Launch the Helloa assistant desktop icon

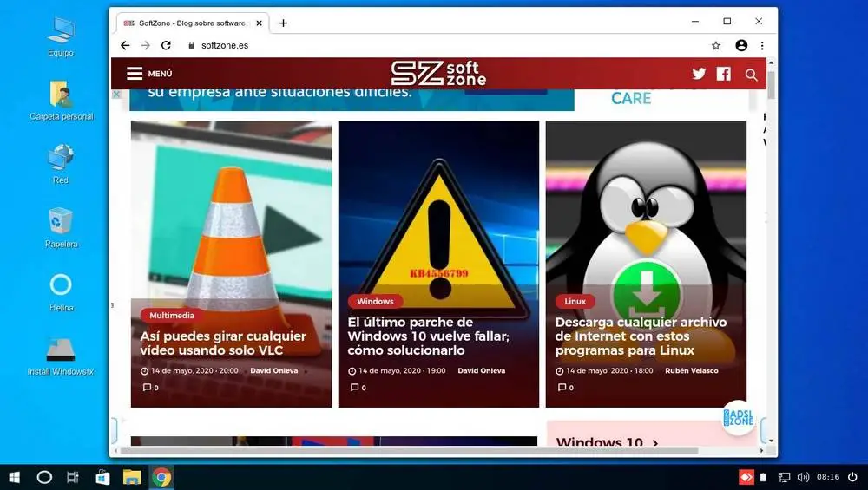61,292
